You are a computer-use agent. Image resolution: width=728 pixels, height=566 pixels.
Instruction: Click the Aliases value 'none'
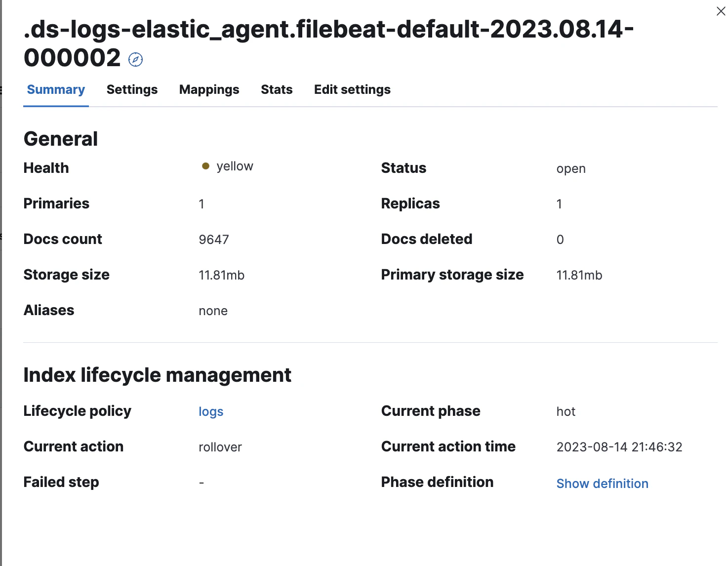213,311
